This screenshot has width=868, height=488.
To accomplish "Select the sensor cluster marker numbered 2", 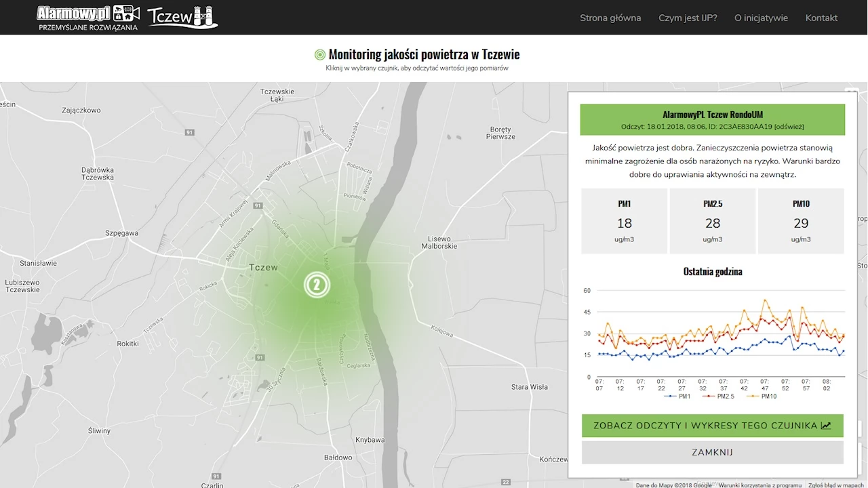I will point(316,285).
